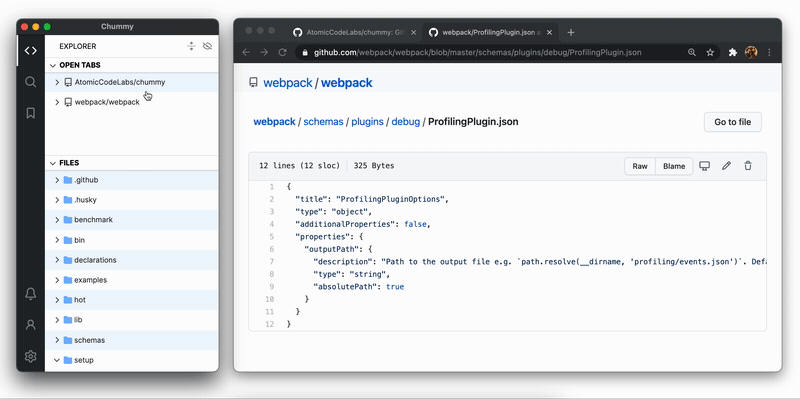Delete the file with trash icon

point(748,166)
